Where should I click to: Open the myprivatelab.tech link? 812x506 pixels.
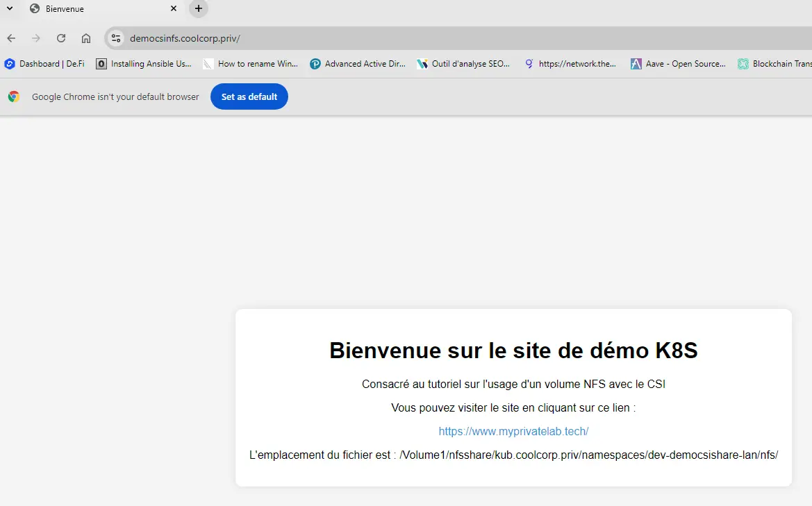[x=513, y=432]
